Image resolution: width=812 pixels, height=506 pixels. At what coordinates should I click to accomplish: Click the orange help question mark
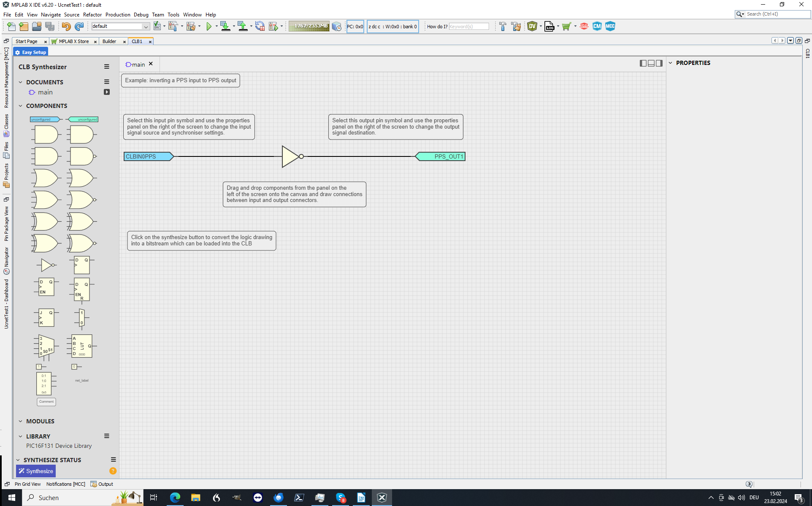(113, 471)
